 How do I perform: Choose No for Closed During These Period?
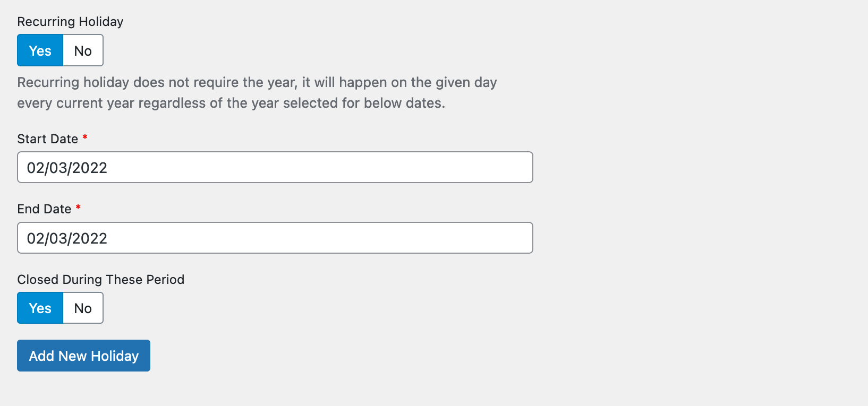coord(83,308)
